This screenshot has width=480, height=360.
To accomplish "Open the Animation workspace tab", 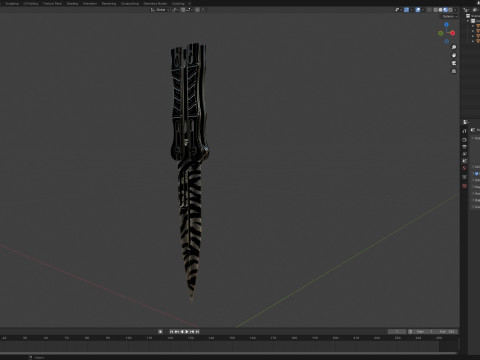I will pyautogui.click(x=90, y=3).
